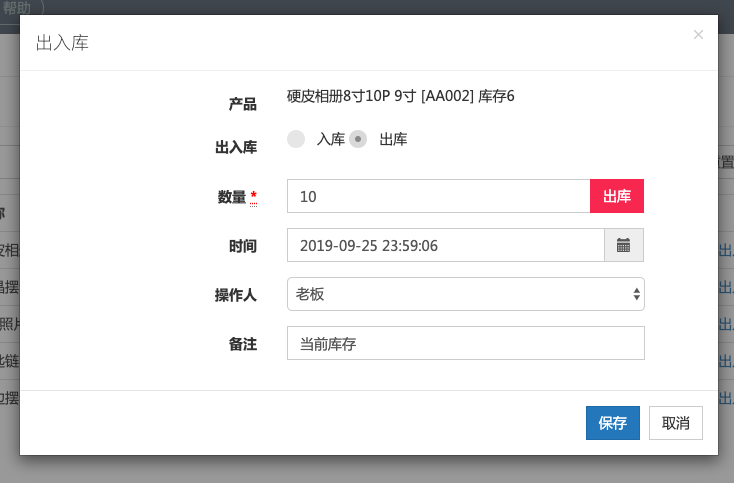Click the 出入库 dialog title
Viewport: 734px width, 483px height.
(x=62, y=44)
